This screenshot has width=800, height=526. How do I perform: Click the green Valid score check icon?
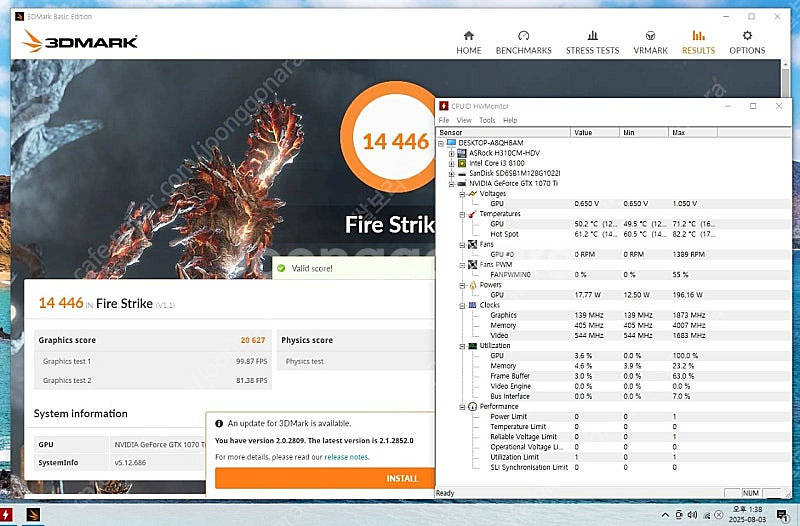point(281,268)
